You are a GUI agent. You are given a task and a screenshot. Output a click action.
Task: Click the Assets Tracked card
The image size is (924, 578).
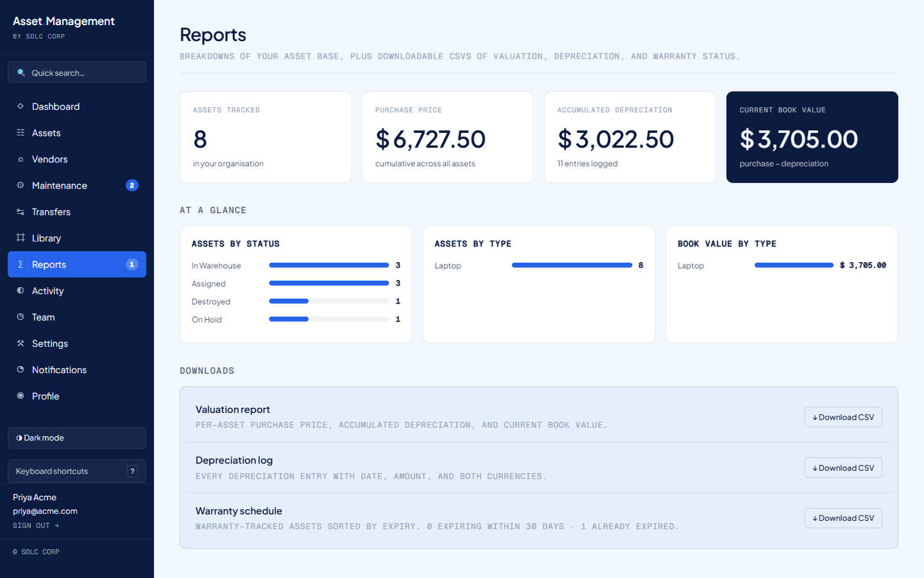pos(266,137)
